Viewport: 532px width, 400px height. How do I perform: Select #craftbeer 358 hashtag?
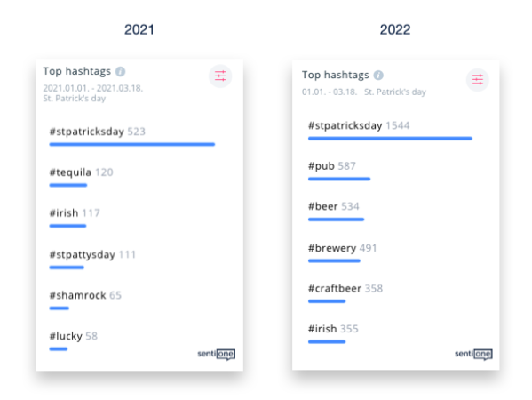345,289
